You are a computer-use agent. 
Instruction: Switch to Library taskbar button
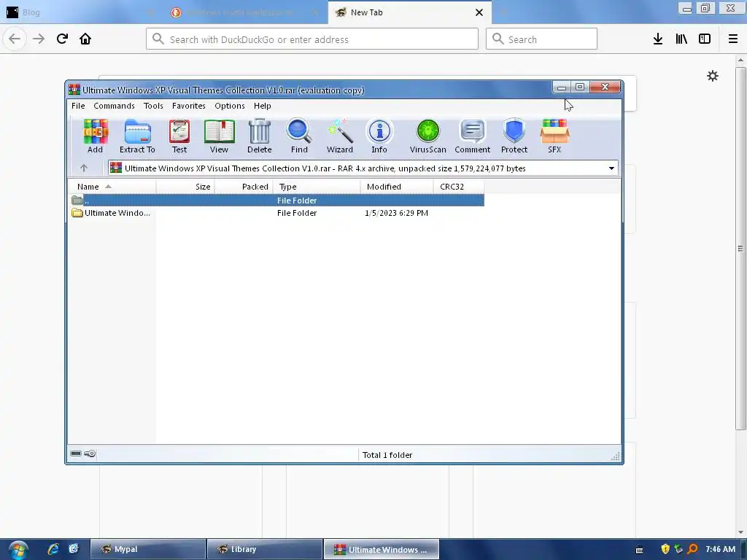[x=265, y=549]
